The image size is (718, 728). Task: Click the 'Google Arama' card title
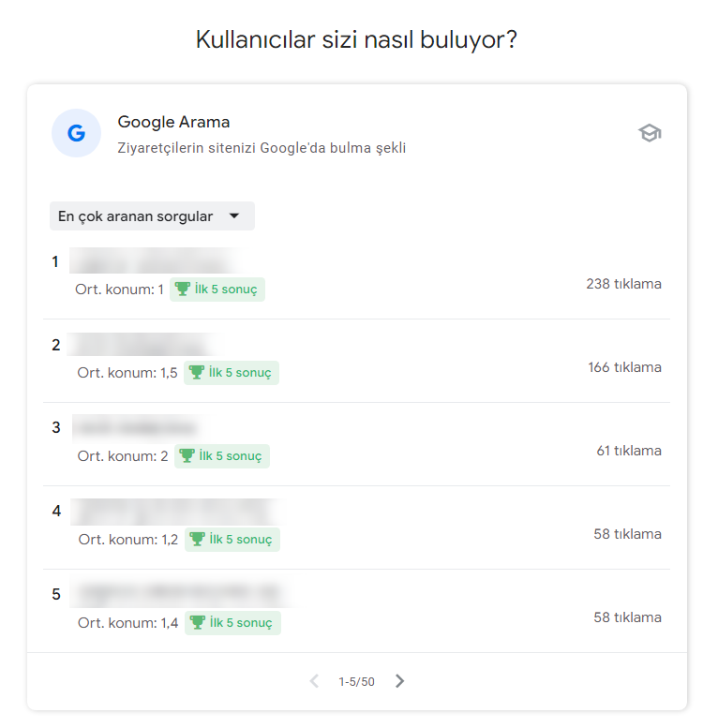pyautogui.click(x=173, y=122)
